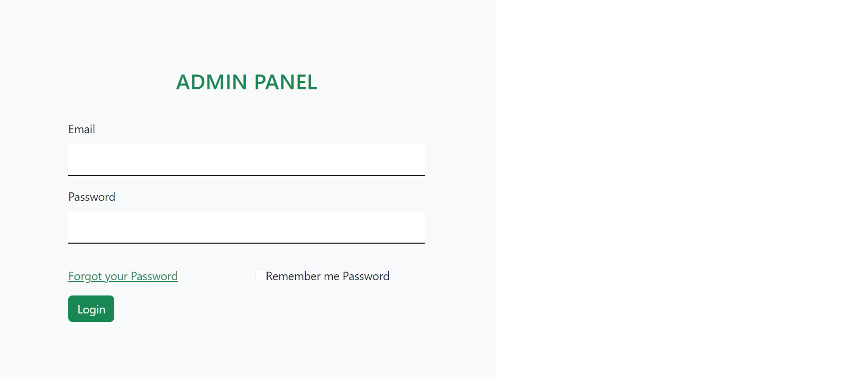868x379 pixels.
Task: Place cursor in the Email entry box
Action: pyautogui.click(x=246, y=159)
